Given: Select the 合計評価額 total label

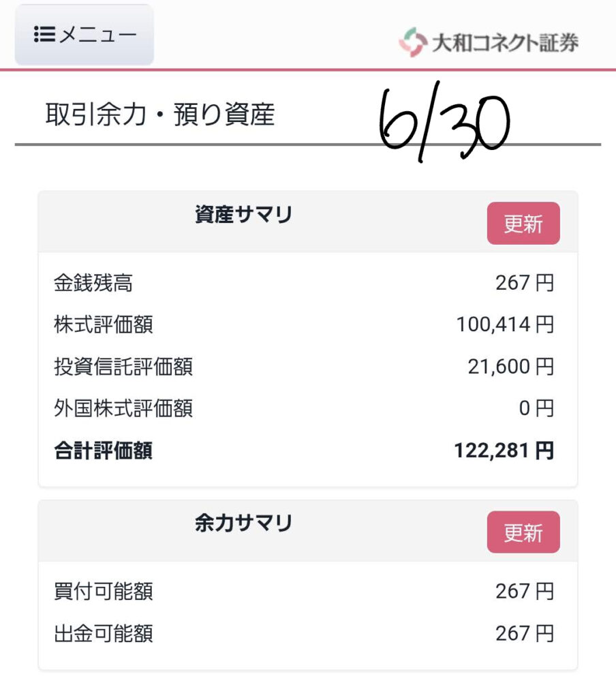Looking at the screenshot, I should (x=104, y=451).
